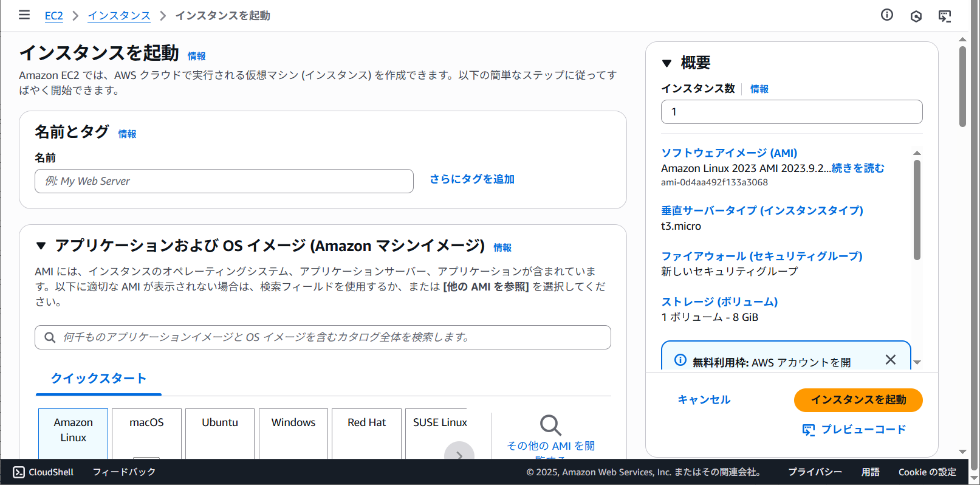The height and width of the screenshot is (485, 980).
Task: Click the summary panel's inner scrollbar
Action: 917,210
